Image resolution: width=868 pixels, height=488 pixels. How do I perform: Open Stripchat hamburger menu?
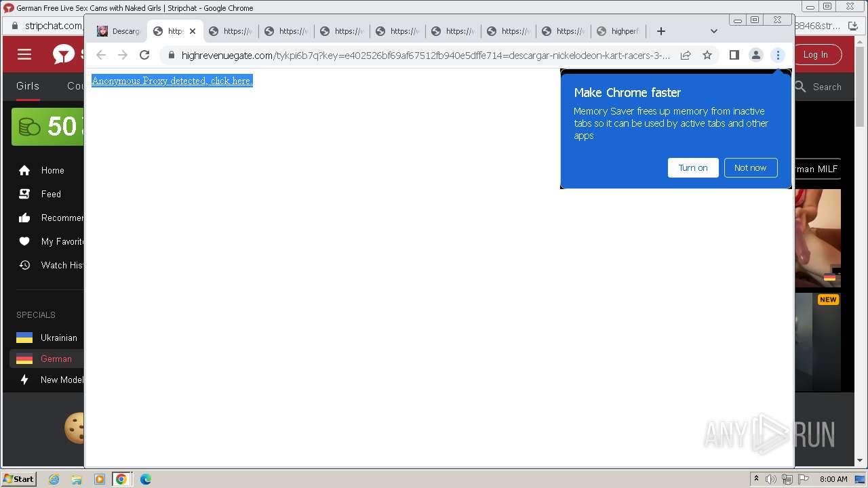pyautogui.click(x=24, y=54)
